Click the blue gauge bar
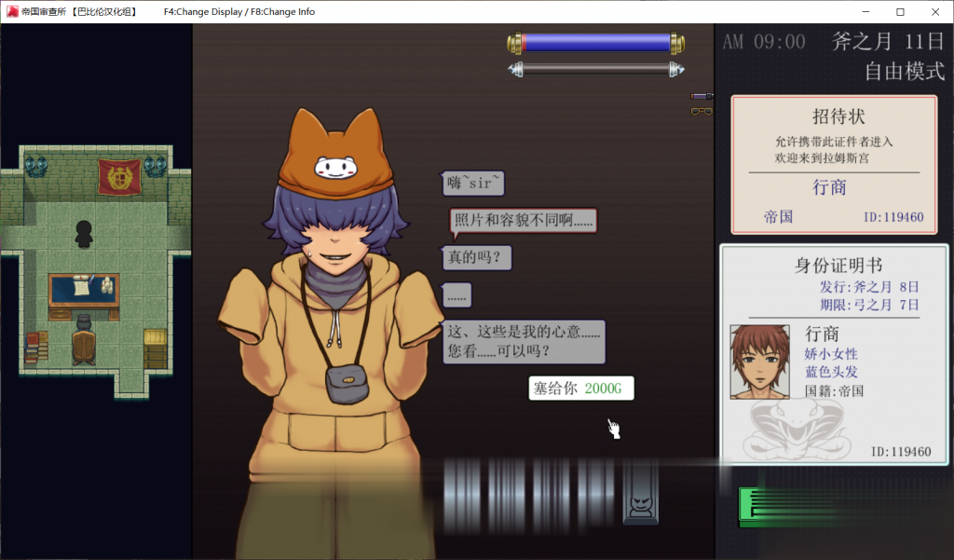Screen dimensions: 954x560 tap(596, 43)
